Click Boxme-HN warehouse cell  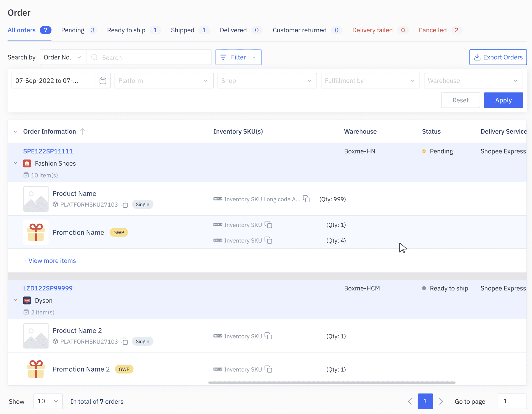pos(360,151)
